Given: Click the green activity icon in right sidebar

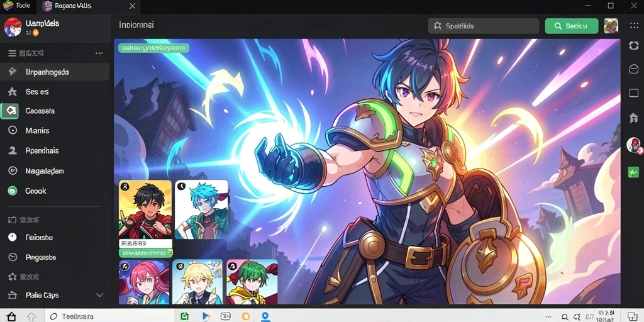Looking at the screenshot, I should coord(633,172).
